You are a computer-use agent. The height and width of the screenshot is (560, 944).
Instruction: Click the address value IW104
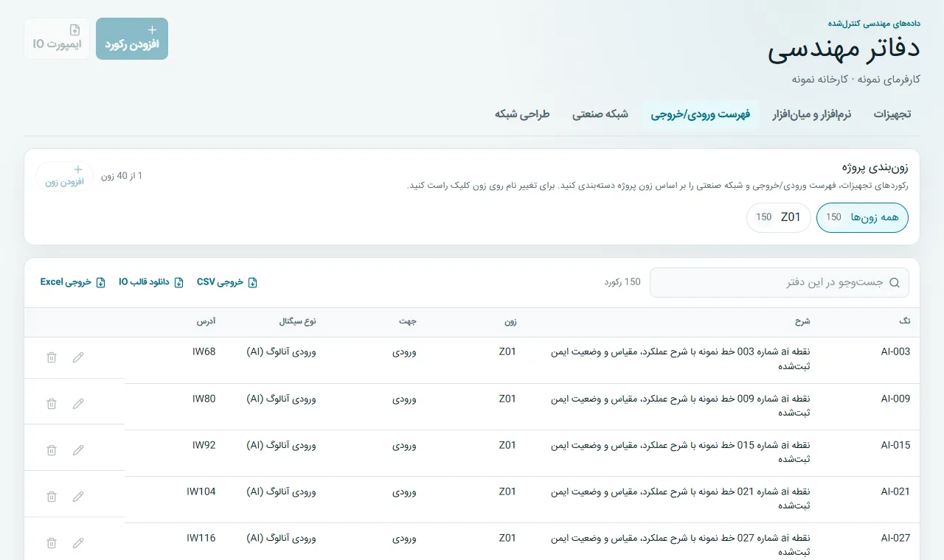(x=201, y=491)
